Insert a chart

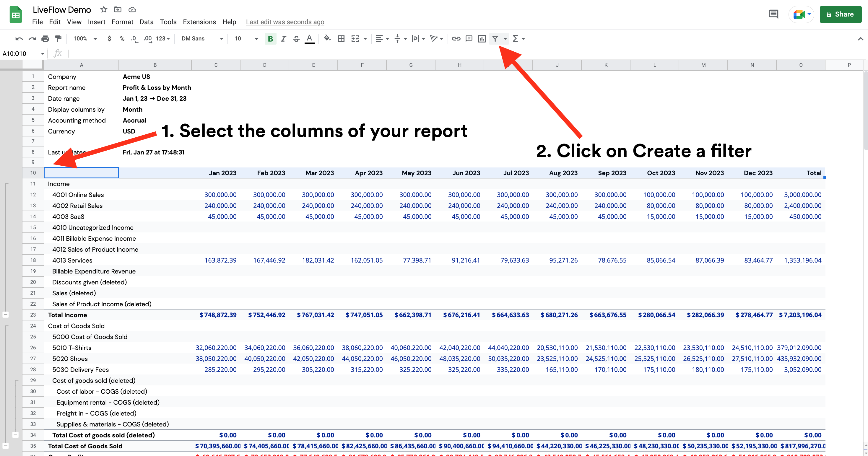(x=482, y=39)
